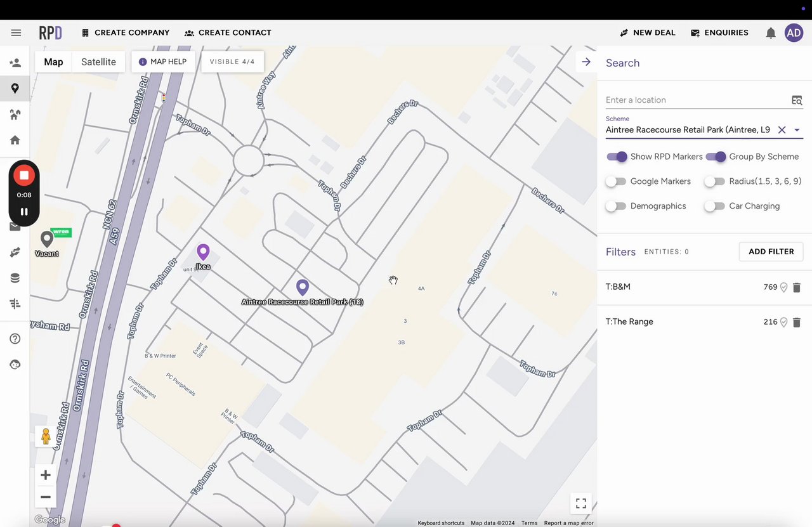Collapse the Search panel with the arrow
This screenshot has width=812, height=527.
coord(586,62)
